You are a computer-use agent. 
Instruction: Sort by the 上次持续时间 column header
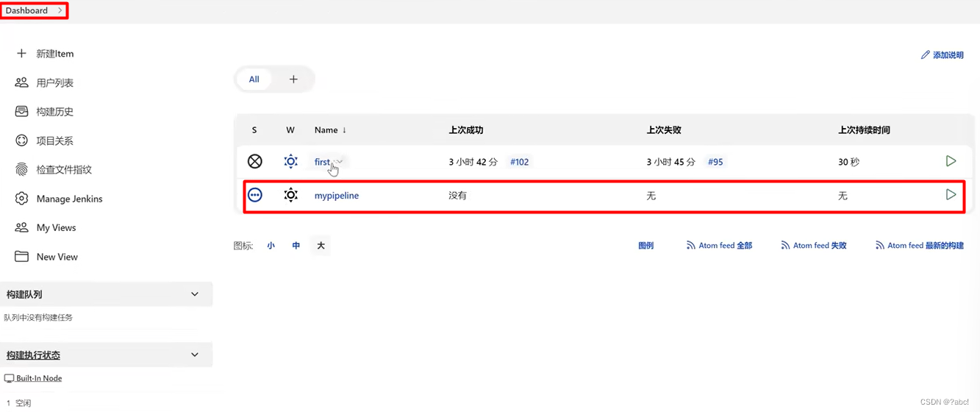pos(864,130)
